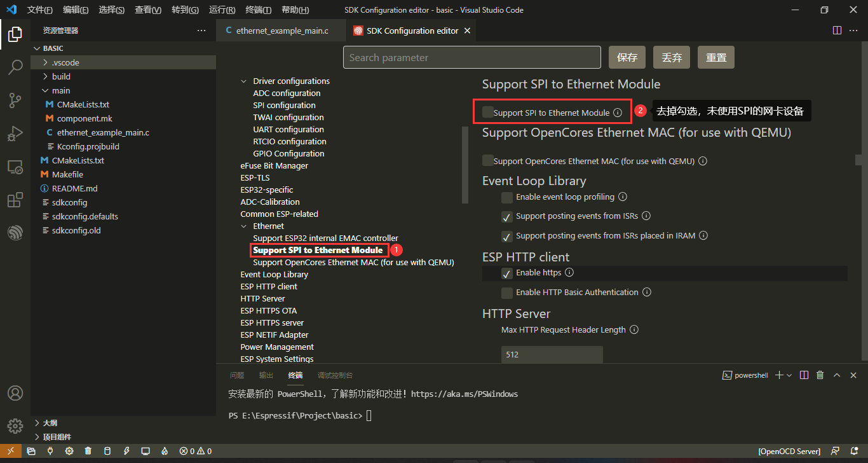Screen dimensions: 868x463
Task: Switch to 输出 output panel tab
Action: [x=266, y=375]
